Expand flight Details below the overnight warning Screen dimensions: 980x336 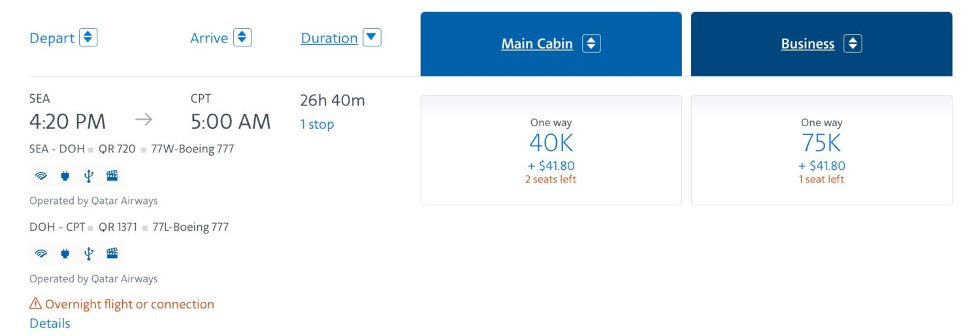click(x=50, y=324)
